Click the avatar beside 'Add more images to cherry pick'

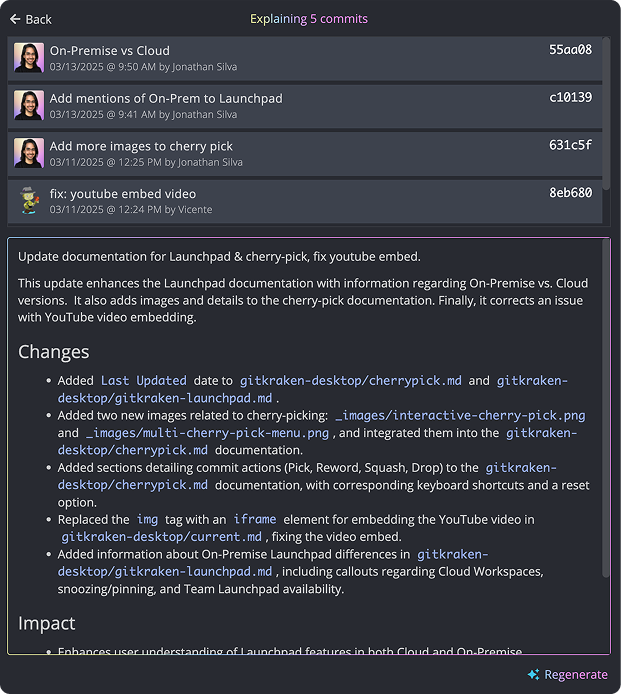pyautogui.click(x=29, y=153)
